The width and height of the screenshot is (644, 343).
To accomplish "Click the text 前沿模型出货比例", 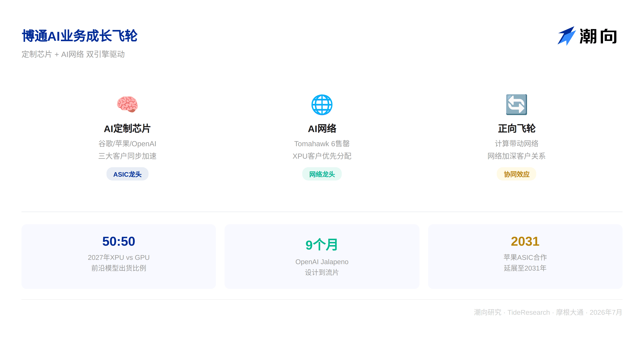I will [x=118, y=268].
